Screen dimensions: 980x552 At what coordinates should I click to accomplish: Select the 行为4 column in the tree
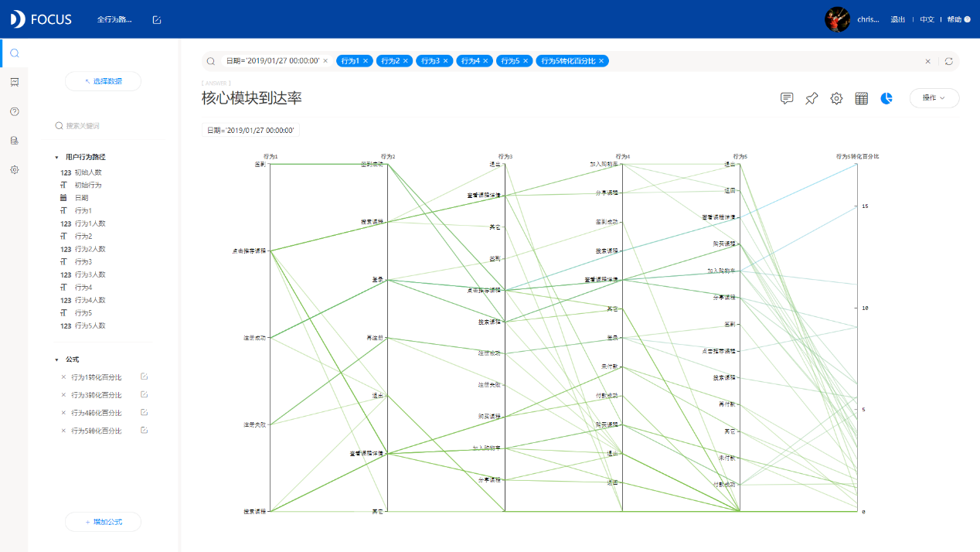83,288
